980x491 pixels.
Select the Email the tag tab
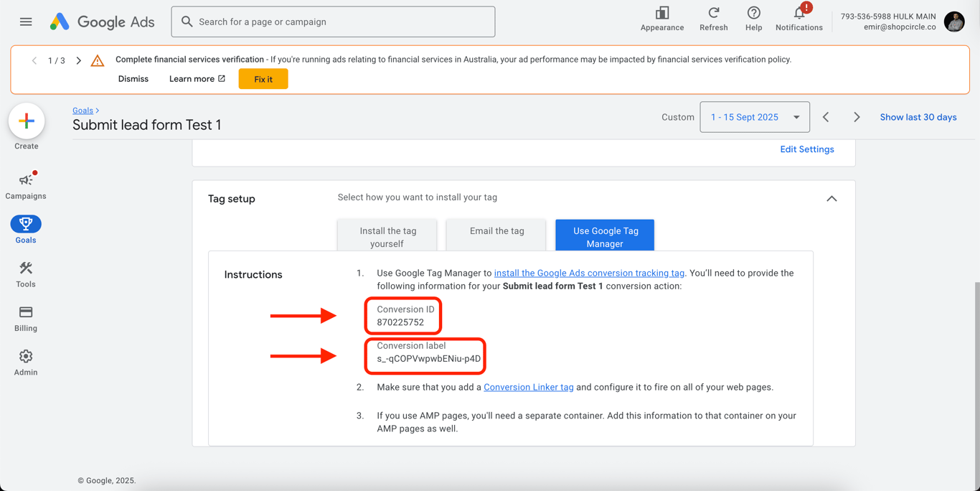496,231
